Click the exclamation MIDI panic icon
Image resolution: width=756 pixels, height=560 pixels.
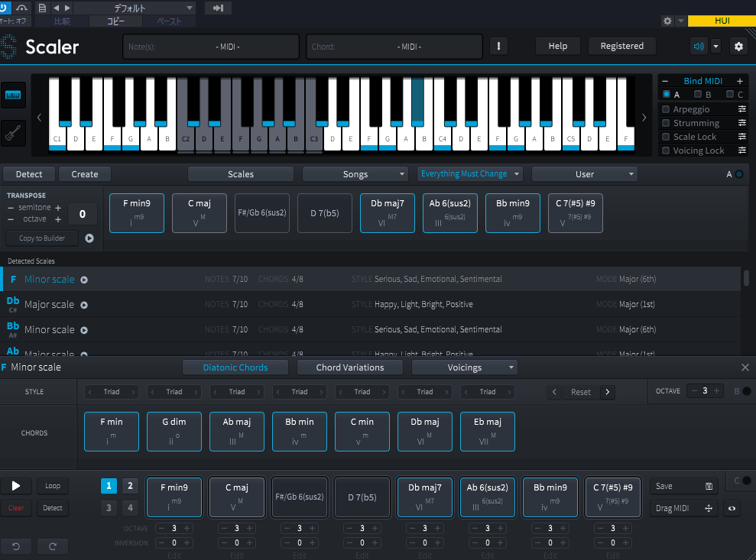pos(498,47)
